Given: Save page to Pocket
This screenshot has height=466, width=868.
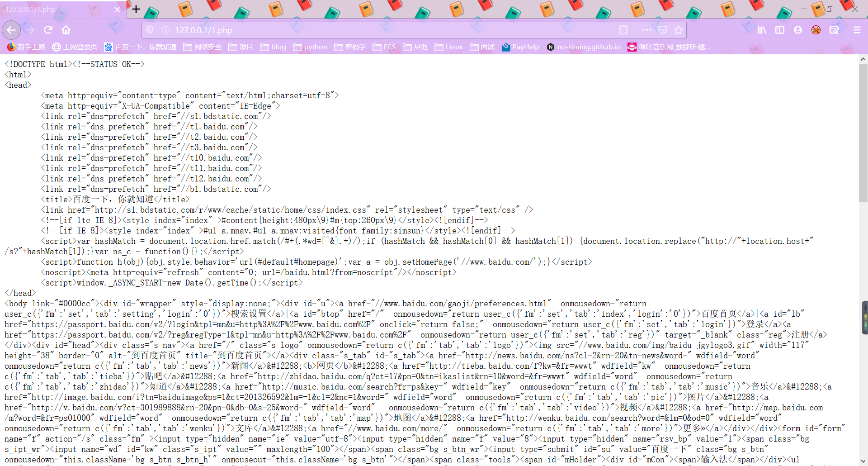Looking at the screenshot, I should click(663, 30).
